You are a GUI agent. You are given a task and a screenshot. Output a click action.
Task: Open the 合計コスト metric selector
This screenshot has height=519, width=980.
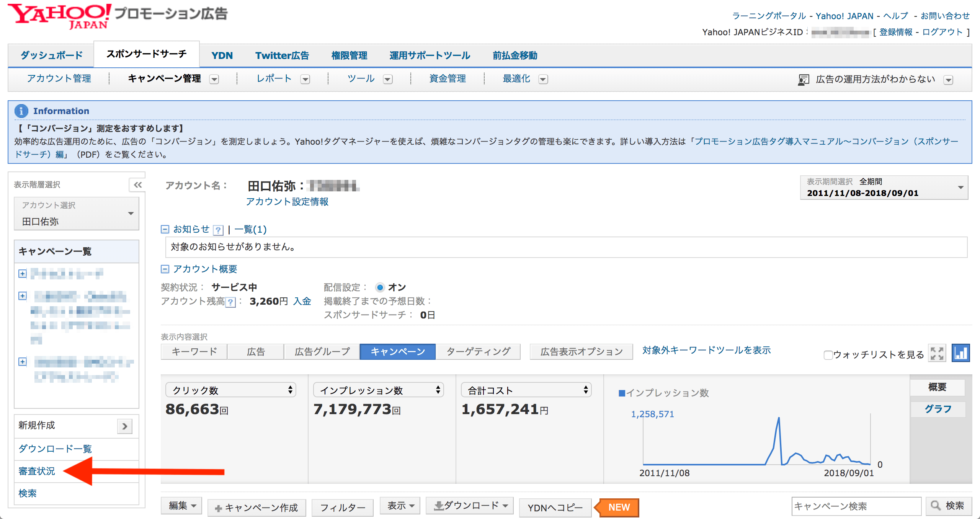click(526, 390)
